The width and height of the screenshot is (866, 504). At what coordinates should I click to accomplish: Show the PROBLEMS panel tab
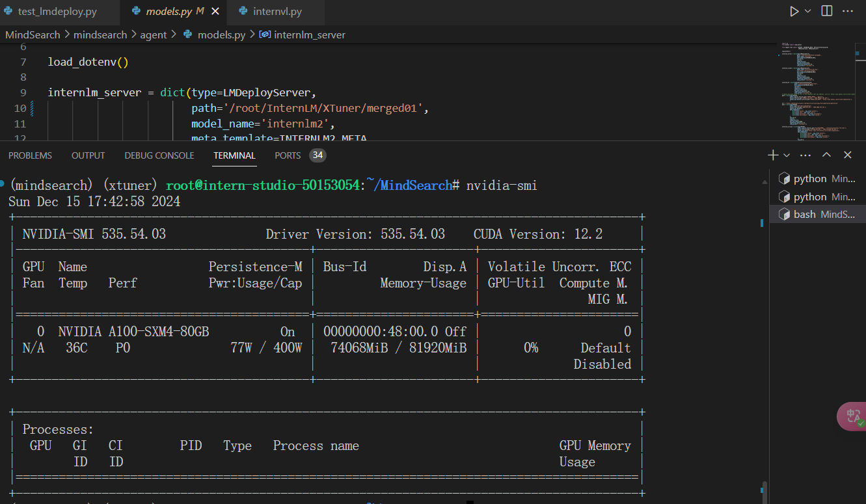30,155
